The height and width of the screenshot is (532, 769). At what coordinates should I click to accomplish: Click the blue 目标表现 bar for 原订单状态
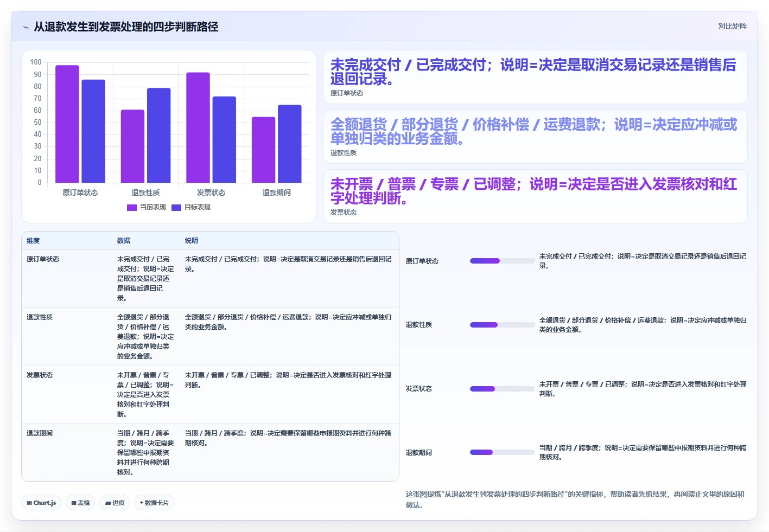click(x=93, y=131)
